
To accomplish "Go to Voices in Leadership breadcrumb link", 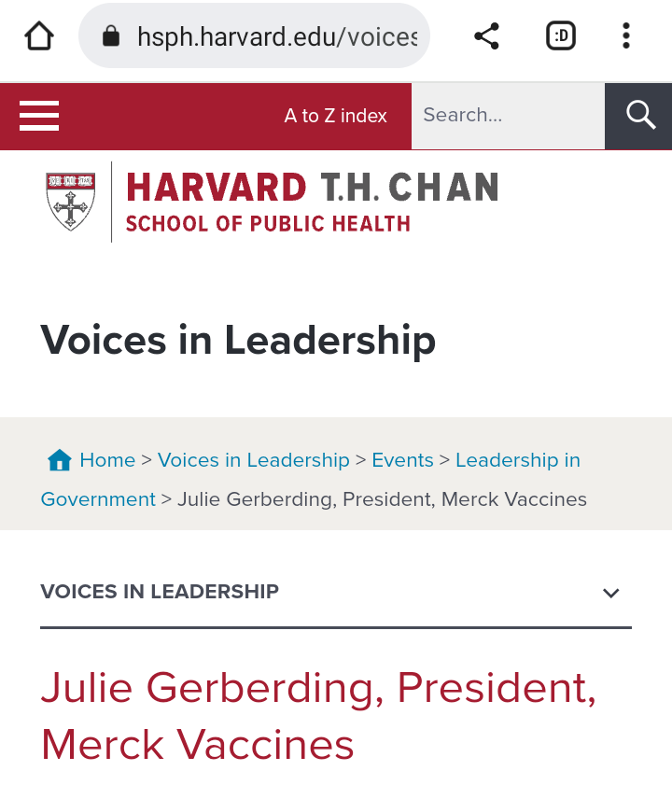I will pos(253,460).
